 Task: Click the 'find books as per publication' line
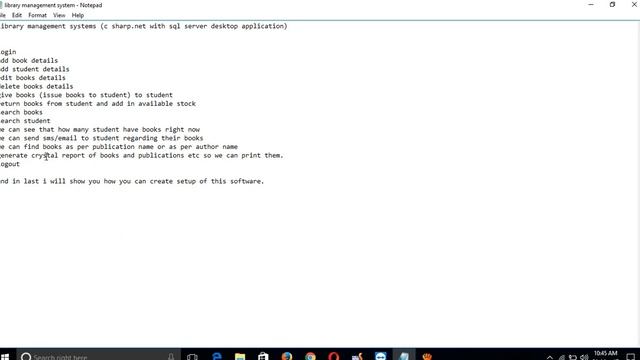tap(119, 147)
